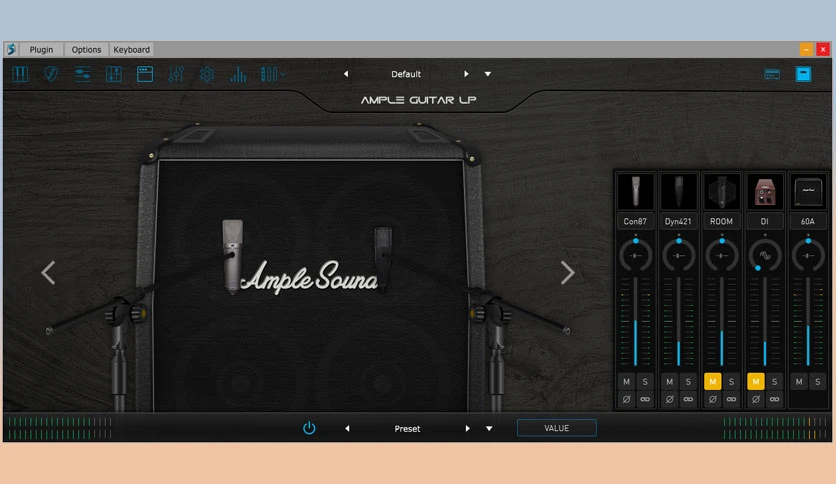Click the ROOM mic name label

[x=721, y=221]
